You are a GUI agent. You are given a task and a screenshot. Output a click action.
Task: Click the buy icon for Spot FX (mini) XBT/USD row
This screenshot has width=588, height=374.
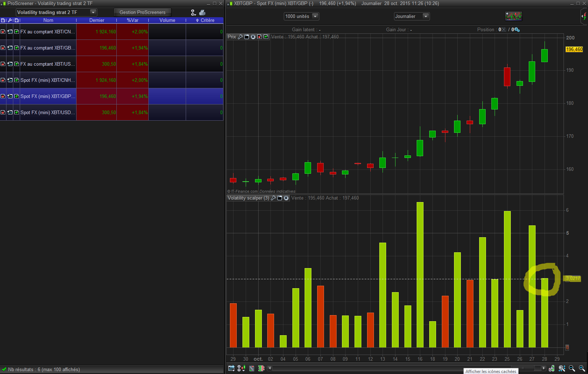17,112
